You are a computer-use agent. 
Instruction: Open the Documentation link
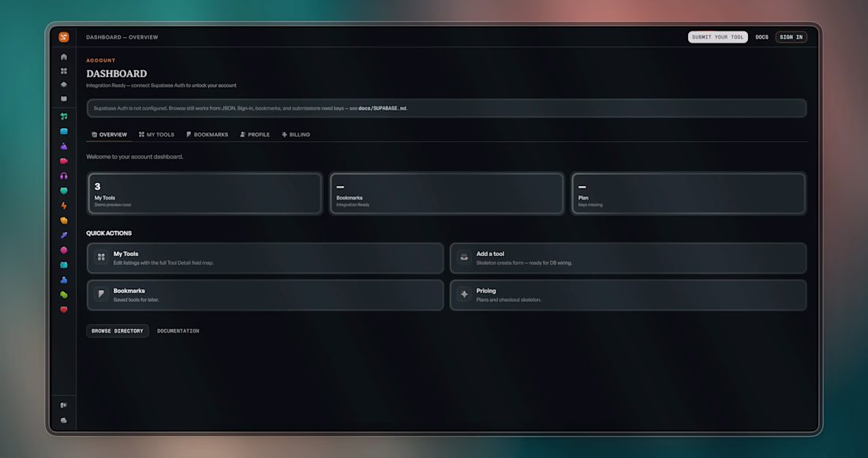(178, 331)
